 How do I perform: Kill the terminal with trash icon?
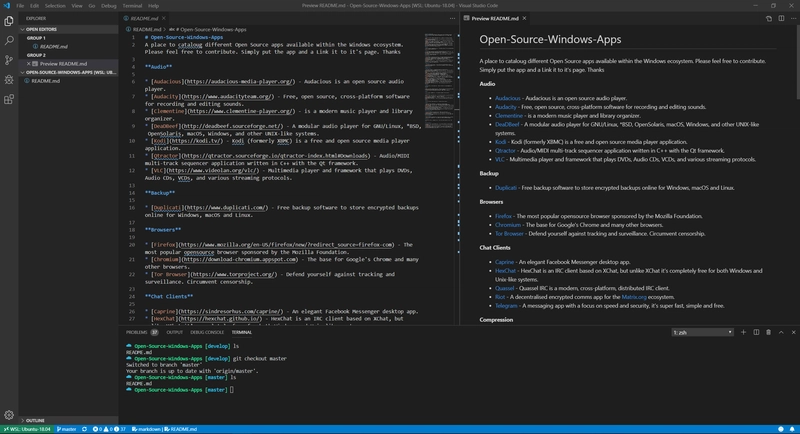click(x=768, y=333)
